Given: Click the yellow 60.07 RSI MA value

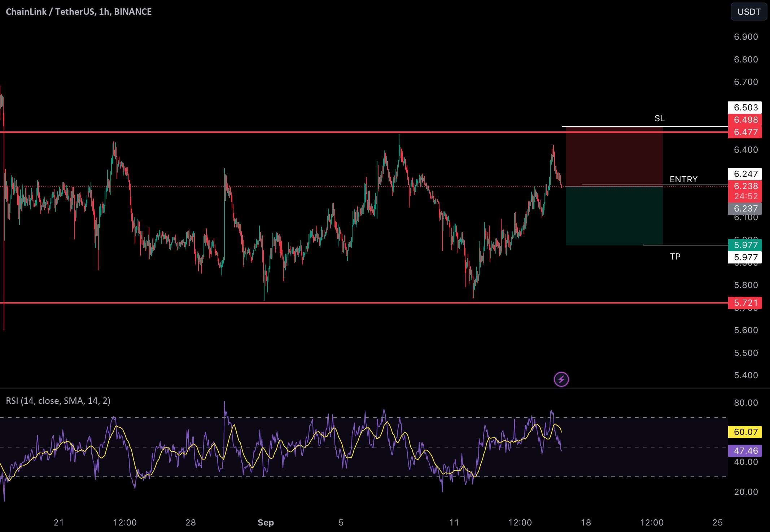Looking at the screenshot, I should (745, 432).
